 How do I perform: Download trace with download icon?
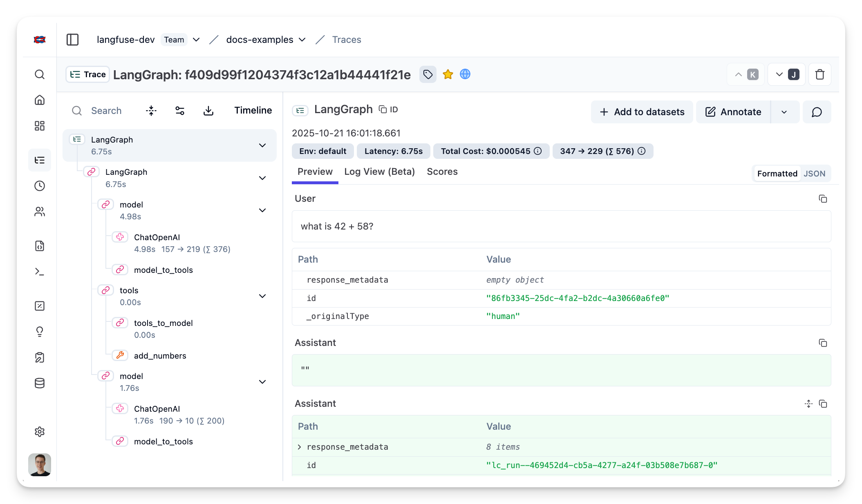point(208,111)
